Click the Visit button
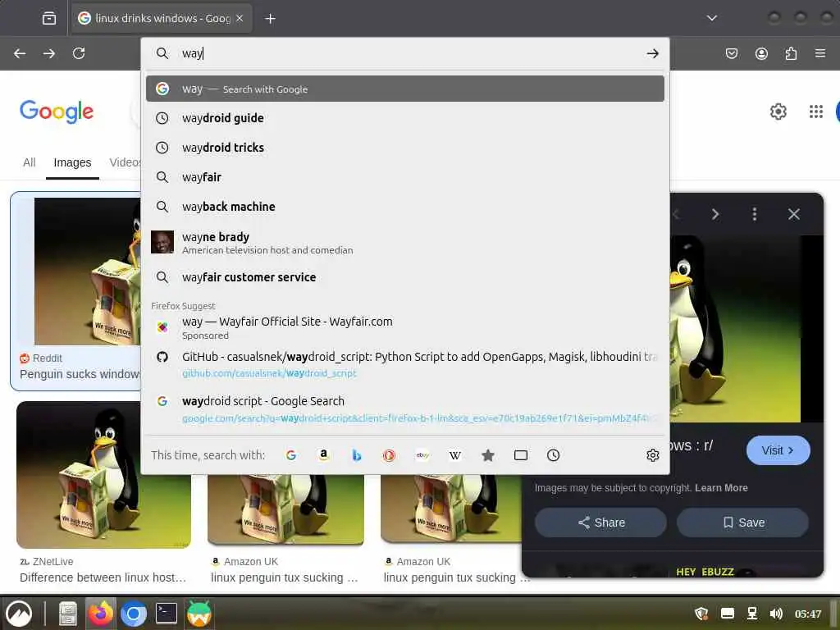This screenshot has height=630, width=840. [x=778, y=450]
